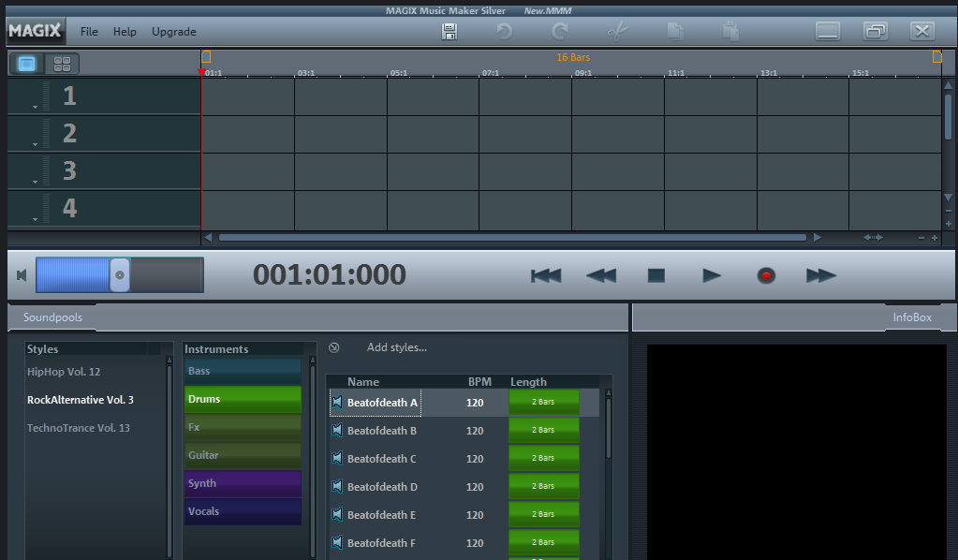958x560 pixels.
Task: Click the Copy document icon
Action: click(675, 31)
